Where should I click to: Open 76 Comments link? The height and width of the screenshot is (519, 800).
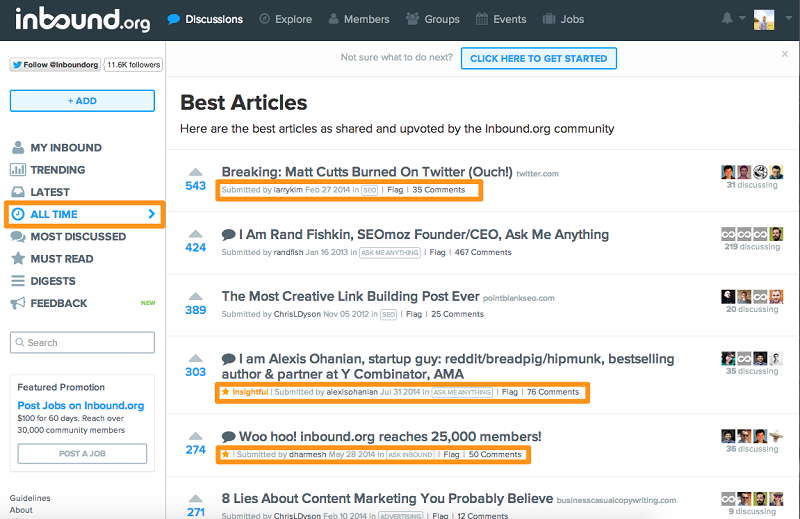553,392
